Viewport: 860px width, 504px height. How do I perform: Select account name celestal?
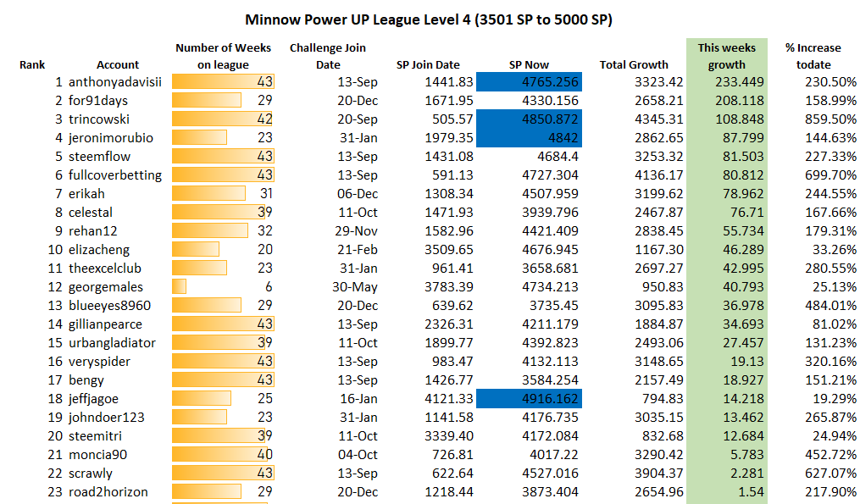(91, 213)
